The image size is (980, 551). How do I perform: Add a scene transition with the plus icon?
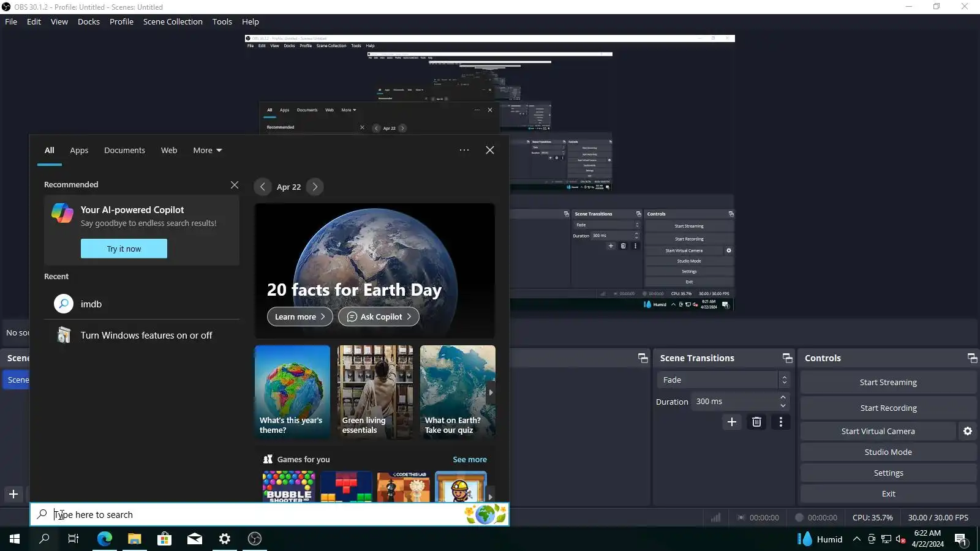point(732,422)
